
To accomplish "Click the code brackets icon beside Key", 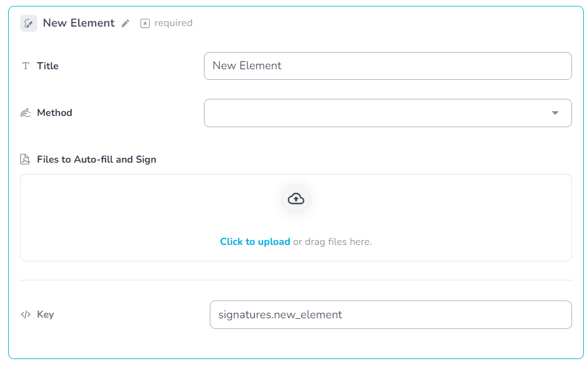I will coord(25,314).
